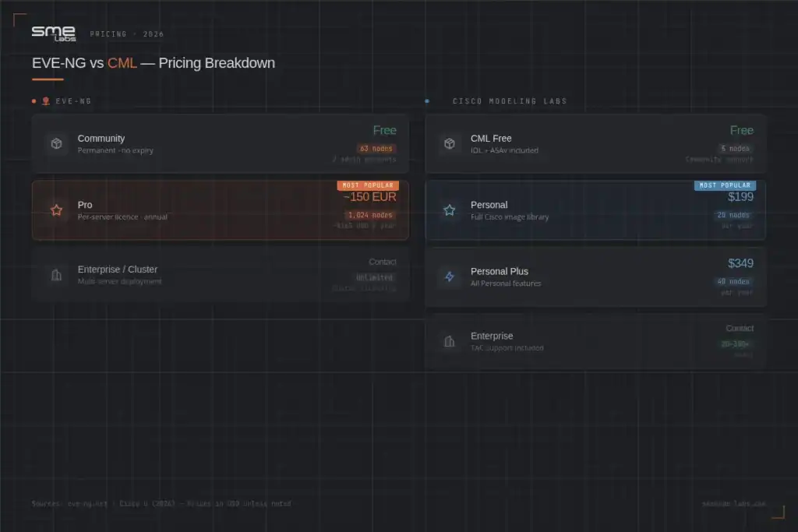This screenshot has height=532, width=798.
Task: Click the blue star icon on Personal
Action: point(450,210)
